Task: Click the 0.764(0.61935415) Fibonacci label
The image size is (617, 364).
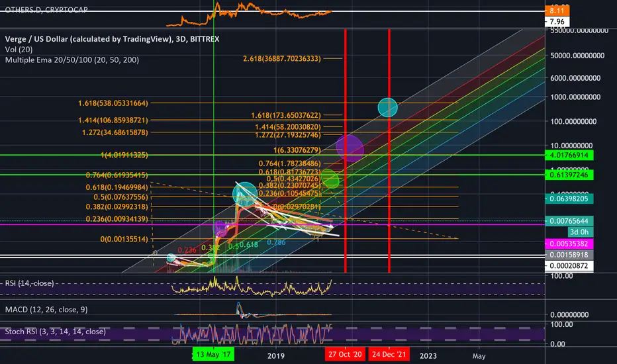Action: 117,175
